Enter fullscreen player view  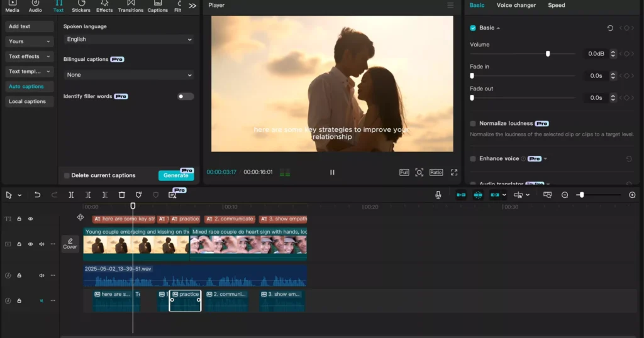coord(454,172)
